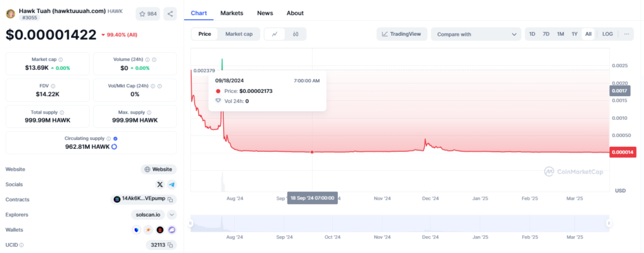
Task: Click circular progress icon after 962.81M HAWK
Action: (x=114, y=146)
